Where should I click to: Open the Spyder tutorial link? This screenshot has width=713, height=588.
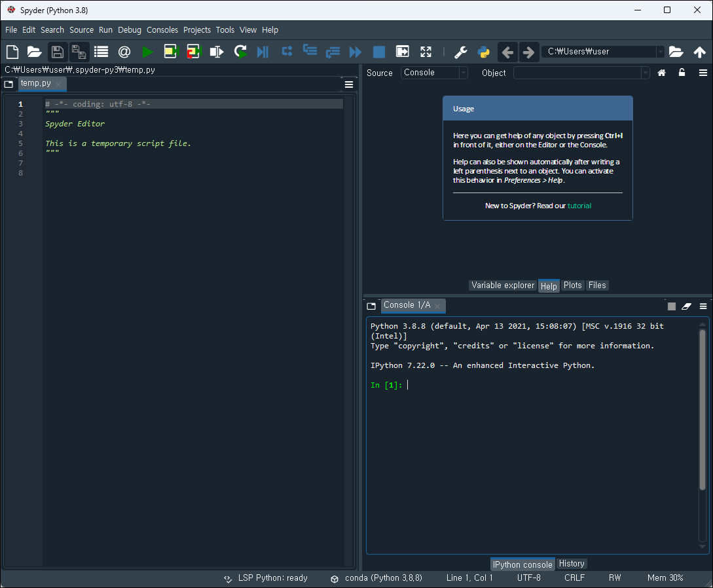point(579,206)
